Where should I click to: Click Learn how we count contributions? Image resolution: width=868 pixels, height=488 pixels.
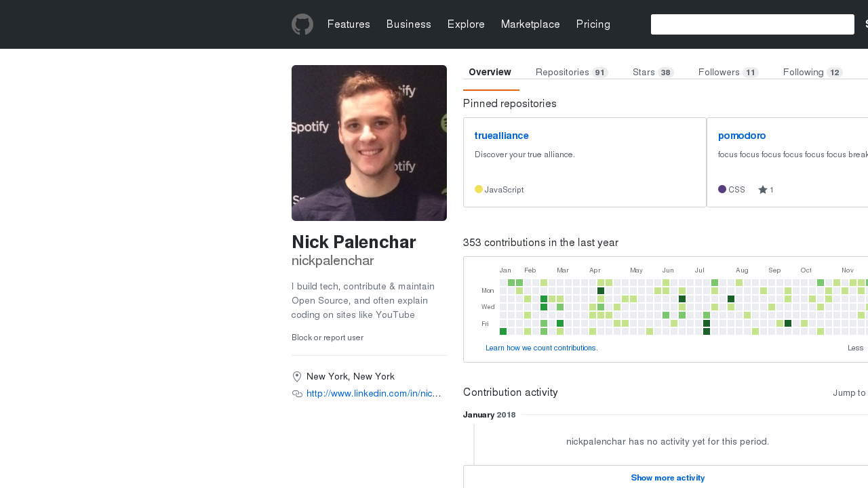(x=542, y=348)
